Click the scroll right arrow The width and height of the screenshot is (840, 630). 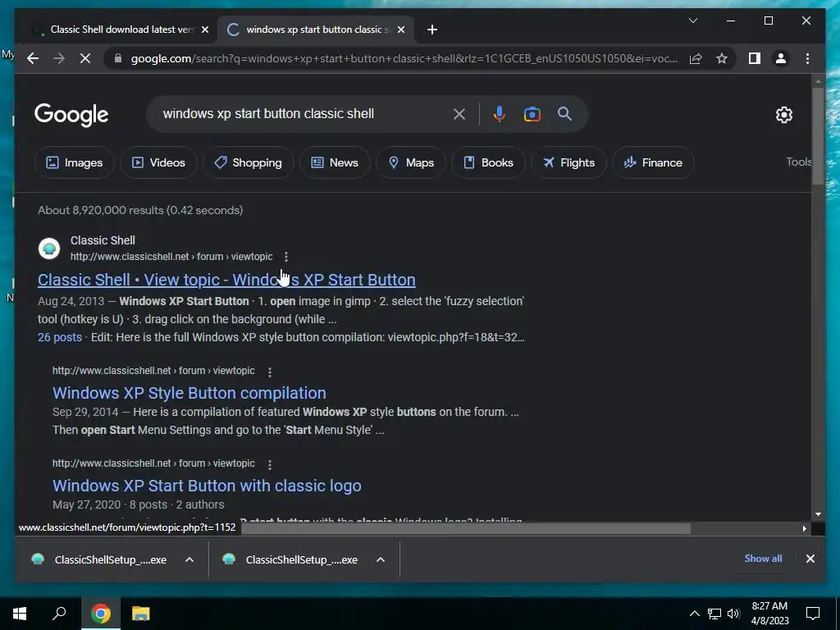(804, 529)
